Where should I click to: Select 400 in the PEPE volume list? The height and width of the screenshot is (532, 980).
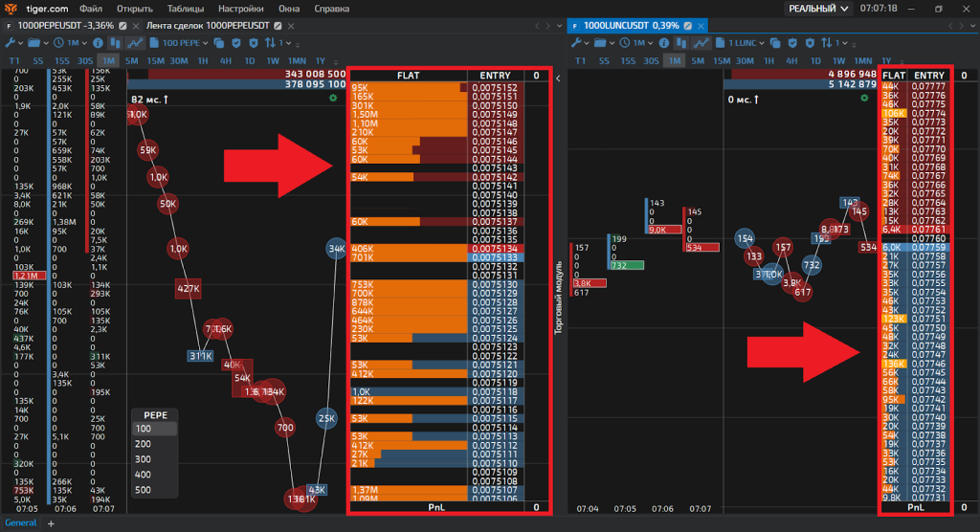[x=154, y=475]
